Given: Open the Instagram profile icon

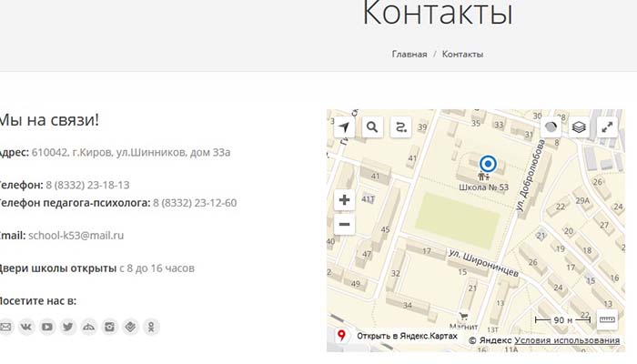Looking at the screenshot, I should pos(109,327).
